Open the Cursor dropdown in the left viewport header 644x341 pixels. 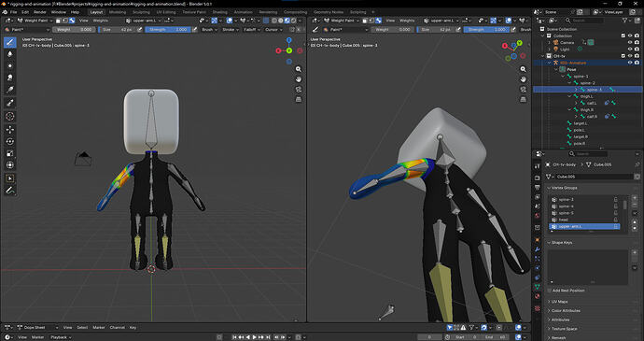click(273, 29)
